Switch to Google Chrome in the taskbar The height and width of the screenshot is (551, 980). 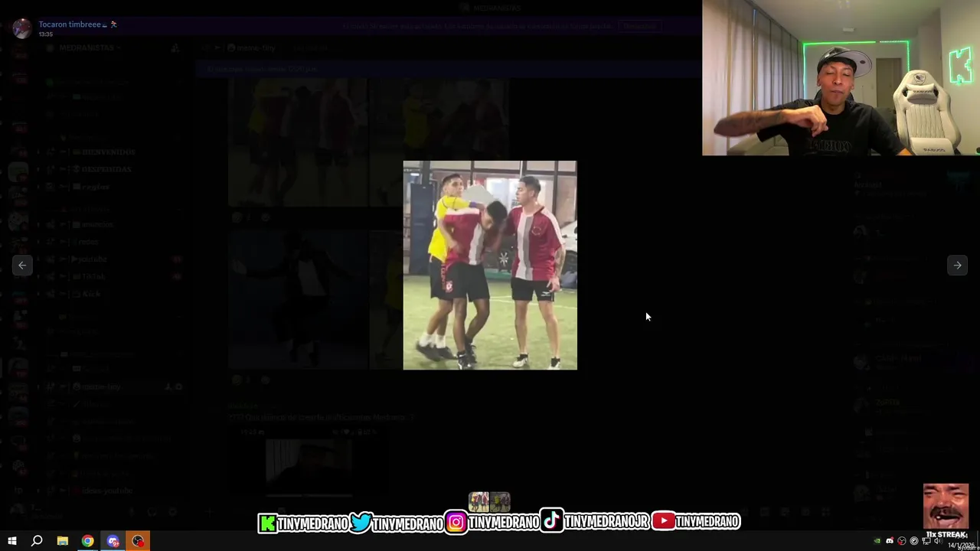coord(88,541)
